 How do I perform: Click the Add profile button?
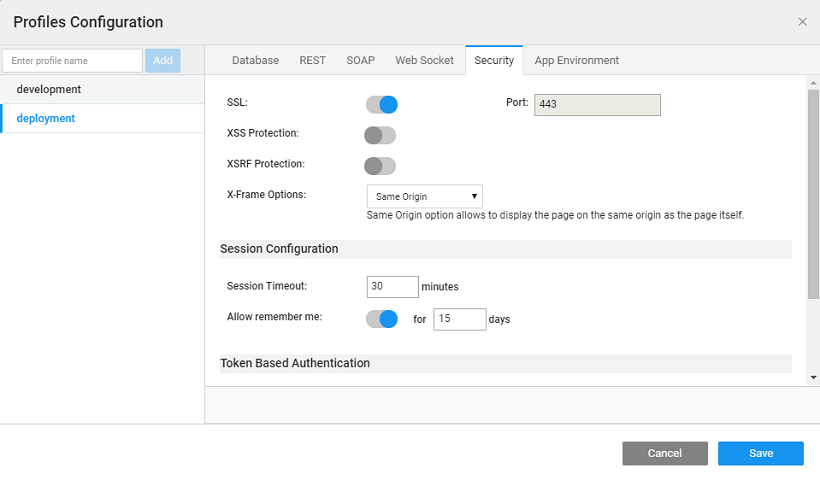click(162, 60)
